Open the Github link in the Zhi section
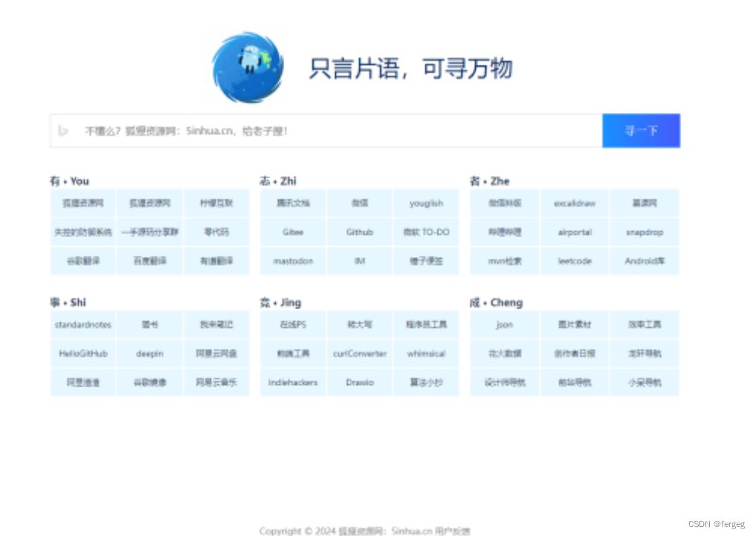The image size is (756, 536). (359, 232)
